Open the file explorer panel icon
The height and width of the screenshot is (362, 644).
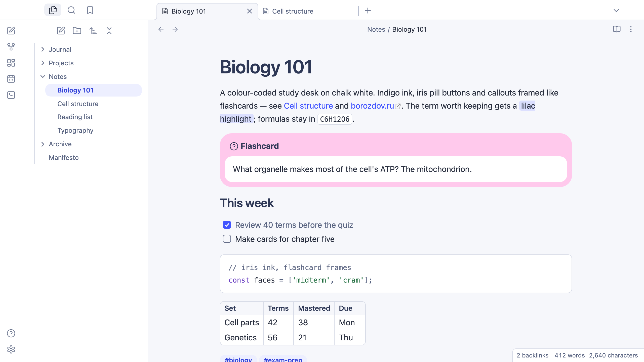tap(53, 10)
